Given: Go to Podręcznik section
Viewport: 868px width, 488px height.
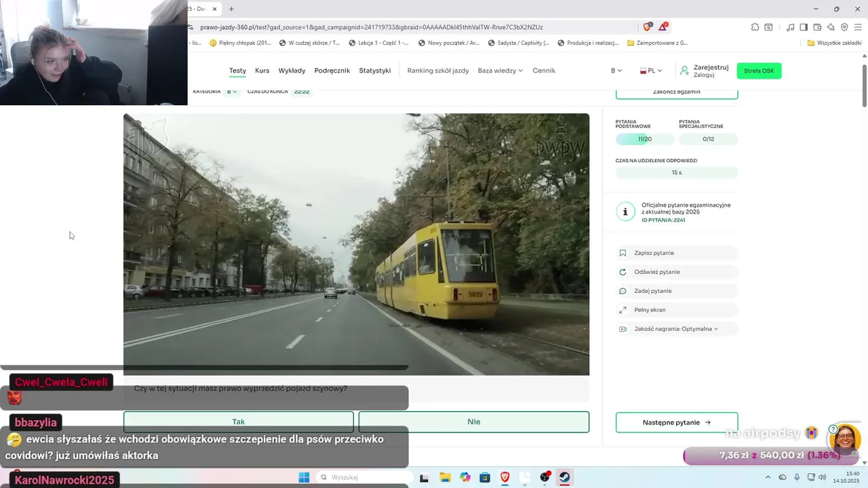Looking at the screenshot, I should pyautogui.click(x=332, y=70).
